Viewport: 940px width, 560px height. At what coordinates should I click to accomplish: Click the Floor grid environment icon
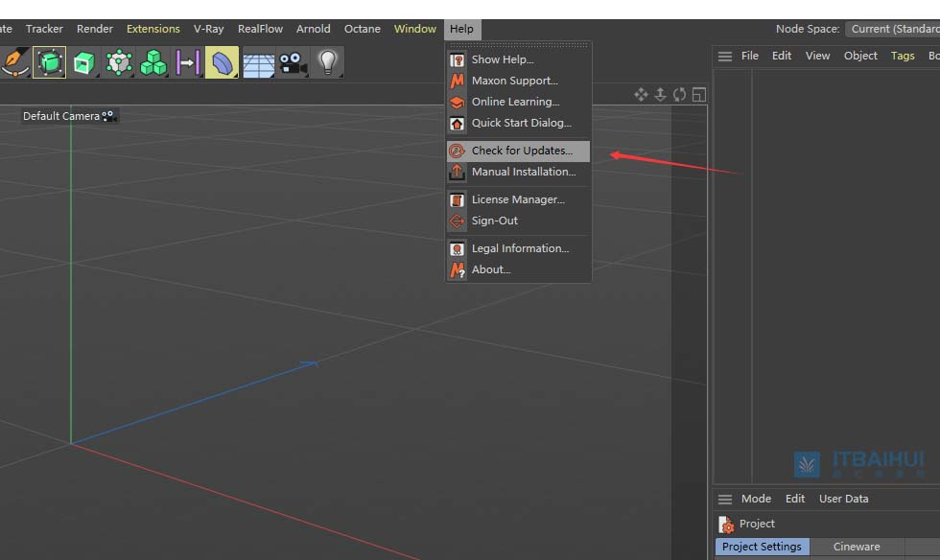(x=258, y=64)
